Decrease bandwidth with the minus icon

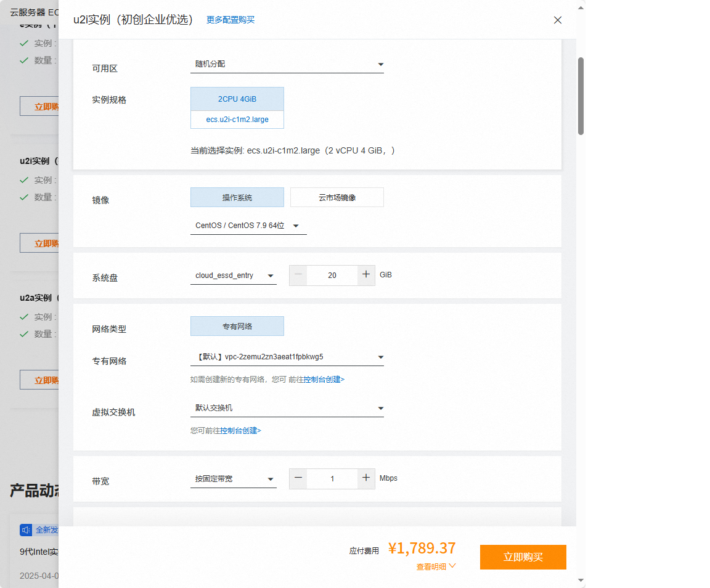(298, 478)
